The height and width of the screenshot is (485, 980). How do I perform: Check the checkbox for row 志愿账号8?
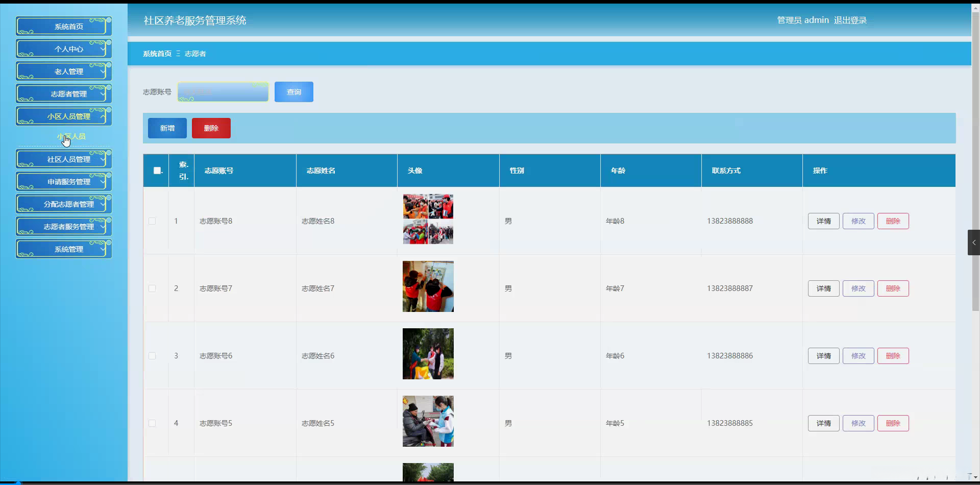click(152, 221)
